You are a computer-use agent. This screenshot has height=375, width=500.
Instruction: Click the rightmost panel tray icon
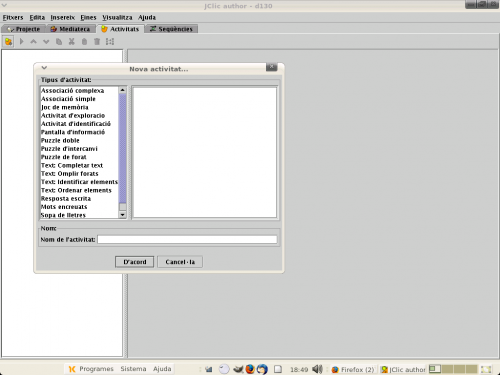coord(486,369)
